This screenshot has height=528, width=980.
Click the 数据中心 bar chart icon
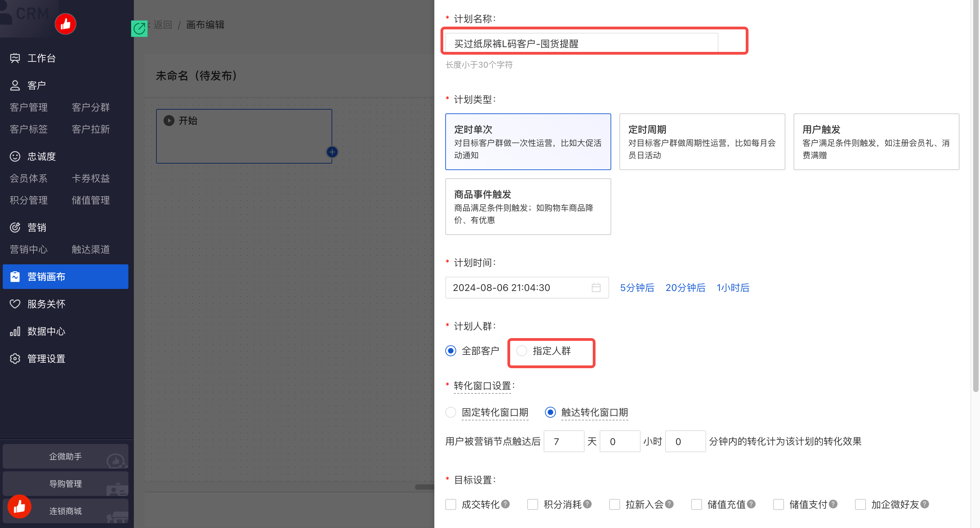point(15,331)
